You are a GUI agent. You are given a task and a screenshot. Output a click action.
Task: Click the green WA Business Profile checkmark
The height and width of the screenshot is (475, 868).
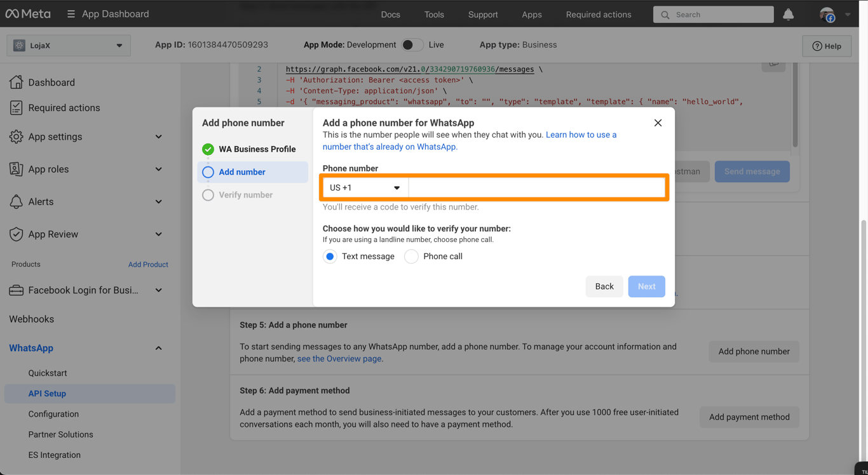pos(208,149)
